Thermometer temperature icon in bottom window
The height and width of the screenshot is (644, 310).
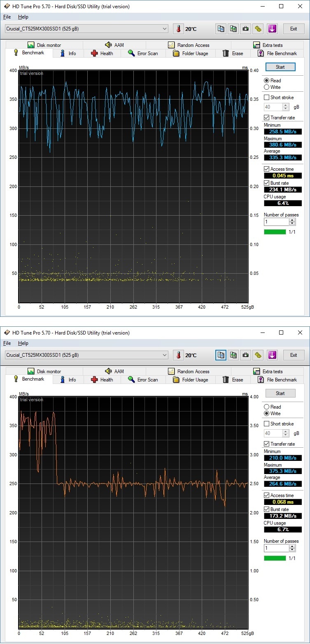[x=178, y=355]
